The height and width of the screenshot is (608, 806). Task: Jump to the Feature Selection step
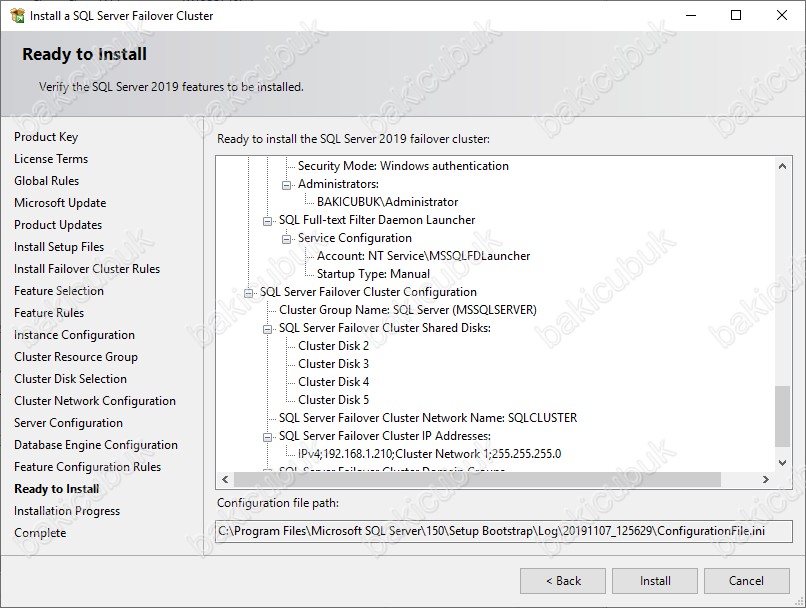59,291
